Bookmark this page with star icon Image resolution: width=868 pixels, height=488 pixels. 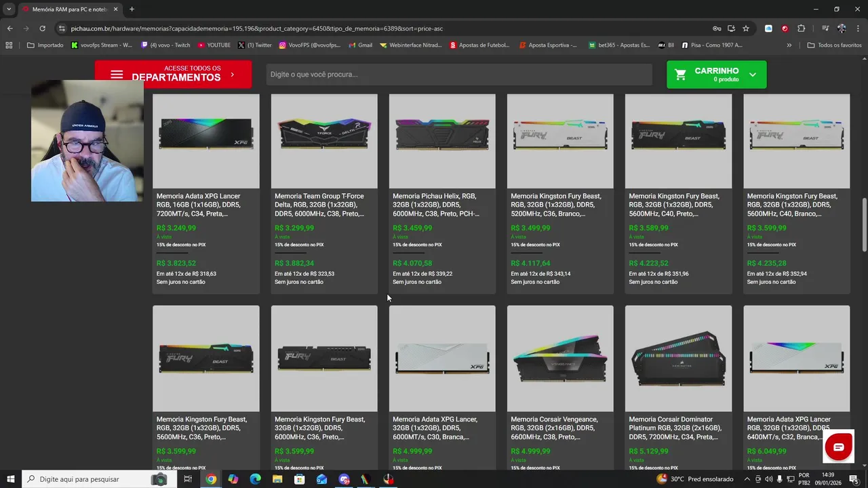746,28
